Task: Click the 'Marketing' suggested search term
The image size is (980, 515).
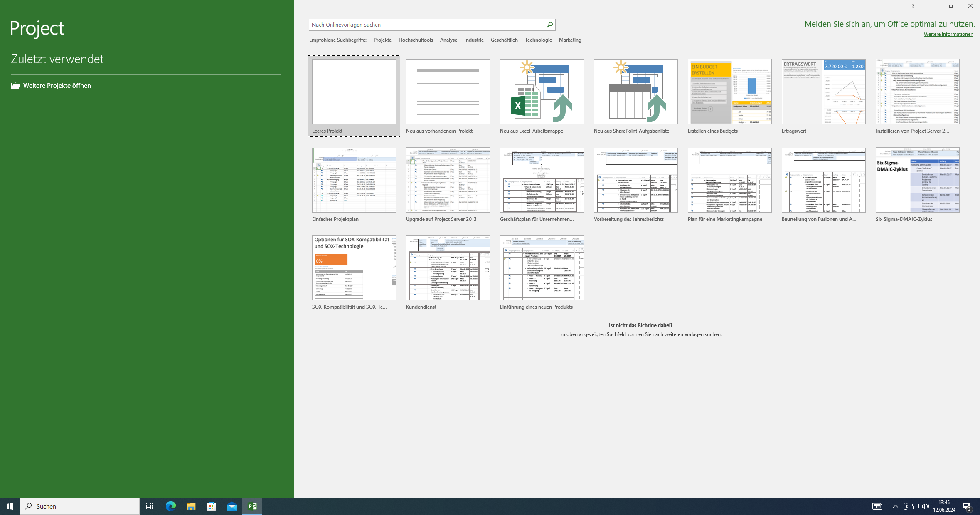Action: coord(570,40)
